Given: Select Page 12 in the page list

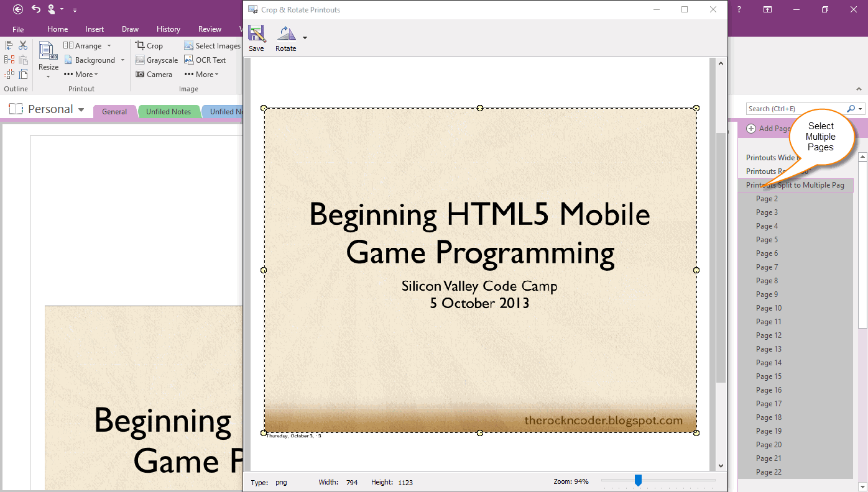Looking at the screenshot, I should coord(769,335).
